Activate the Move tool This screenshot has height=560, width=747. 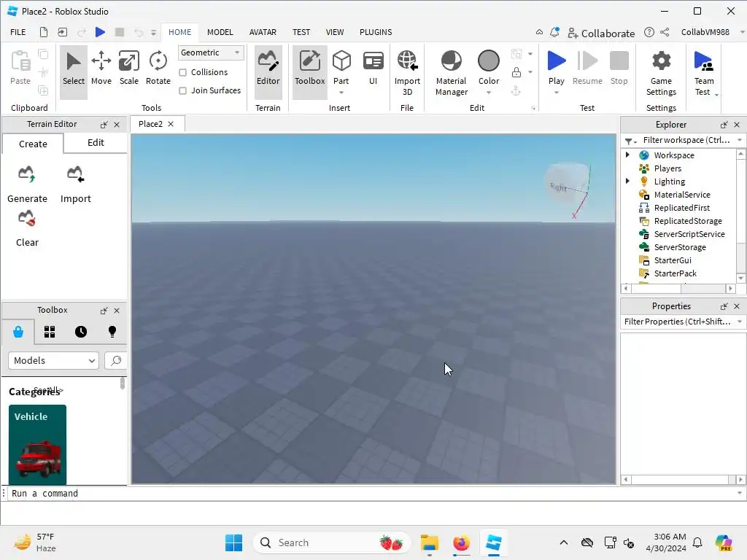[101, 68]
